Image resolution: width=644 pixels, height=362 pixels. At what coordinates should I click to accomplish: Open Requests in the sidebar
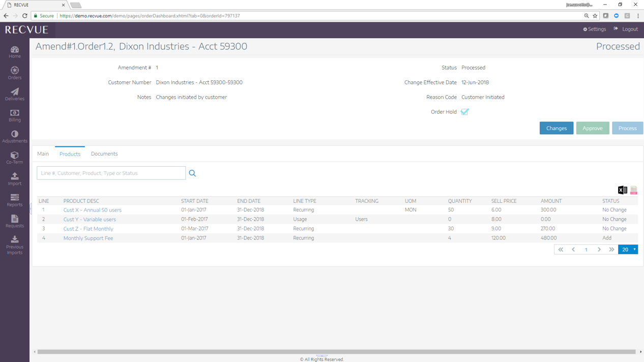[x=14, y=222]
